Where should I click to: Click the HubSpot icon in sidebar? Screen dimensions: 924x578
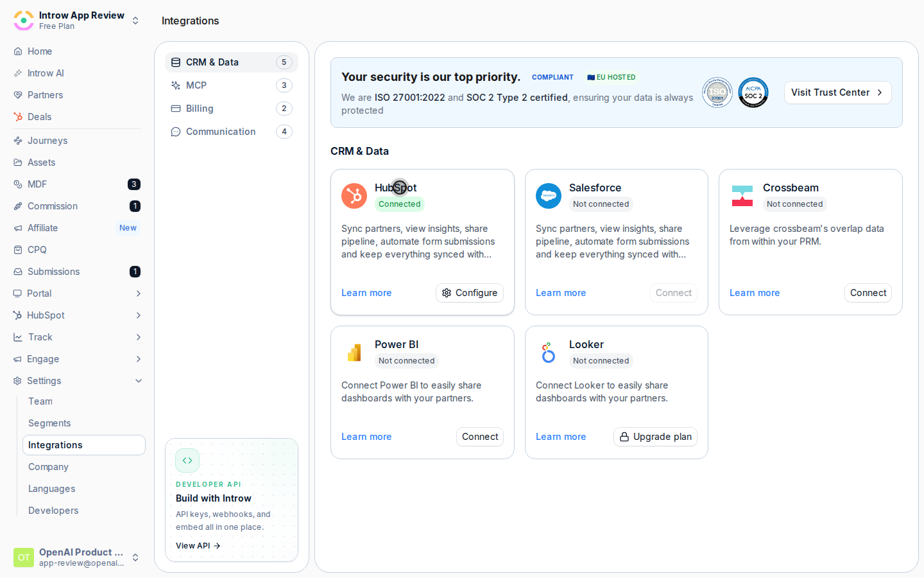coord(17,315)
